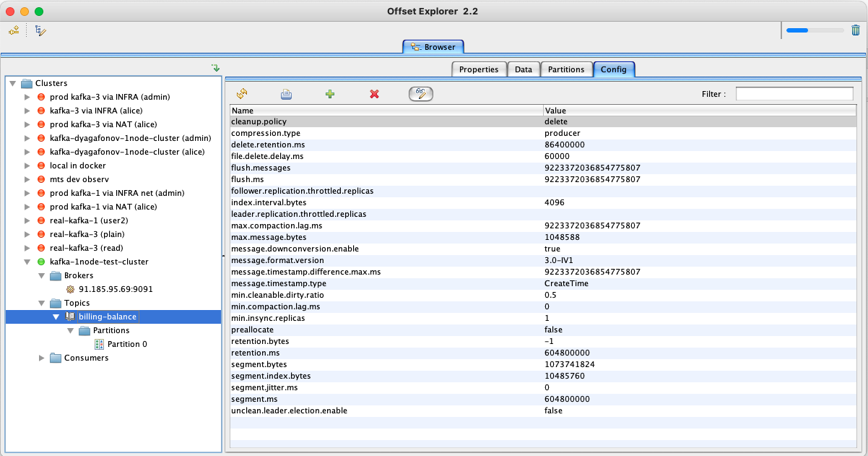Screen dimensions: 868x456
Task: Click the red X delete icon
Action: click(x=374, y=94)
